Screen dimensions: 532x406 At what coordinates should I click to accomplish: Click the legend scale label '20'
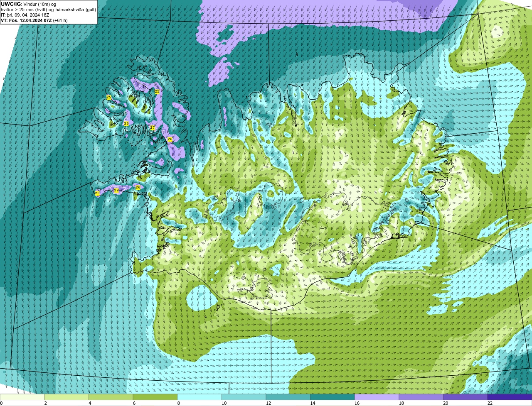pos(446,403)
